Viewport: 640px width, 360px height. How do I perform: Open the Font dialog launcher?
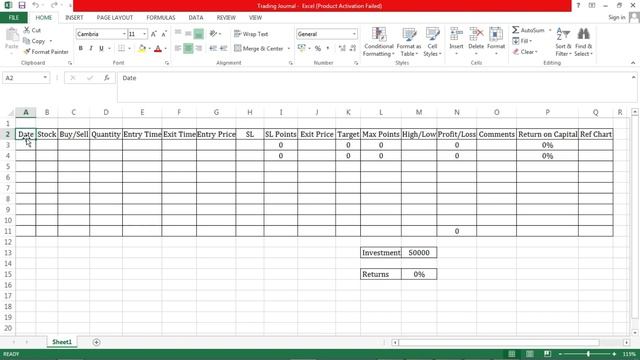click(x=167, y=63)
